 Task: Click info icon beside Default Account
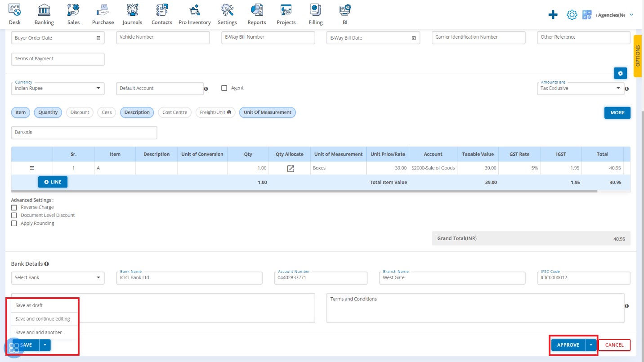point(206,89)
